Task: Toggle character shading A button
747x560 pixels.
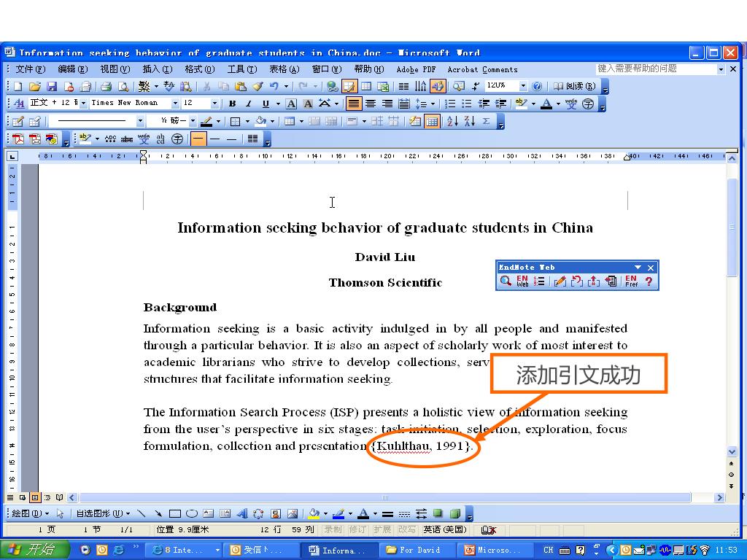Action: click(309, 104)
